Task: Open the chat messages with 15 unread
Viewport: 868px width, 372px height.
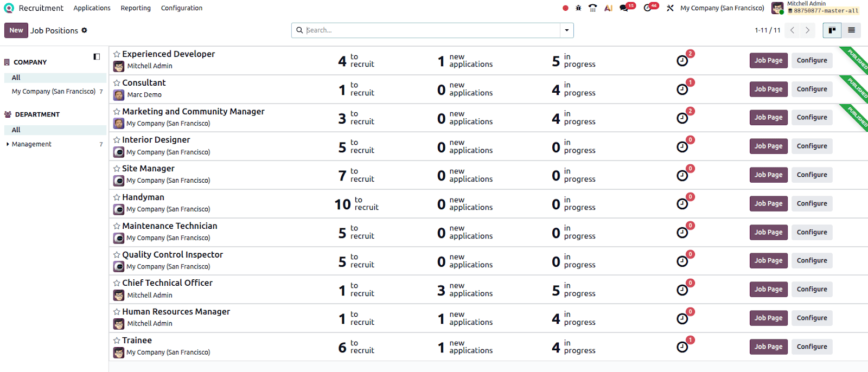Action: (625, 8)
